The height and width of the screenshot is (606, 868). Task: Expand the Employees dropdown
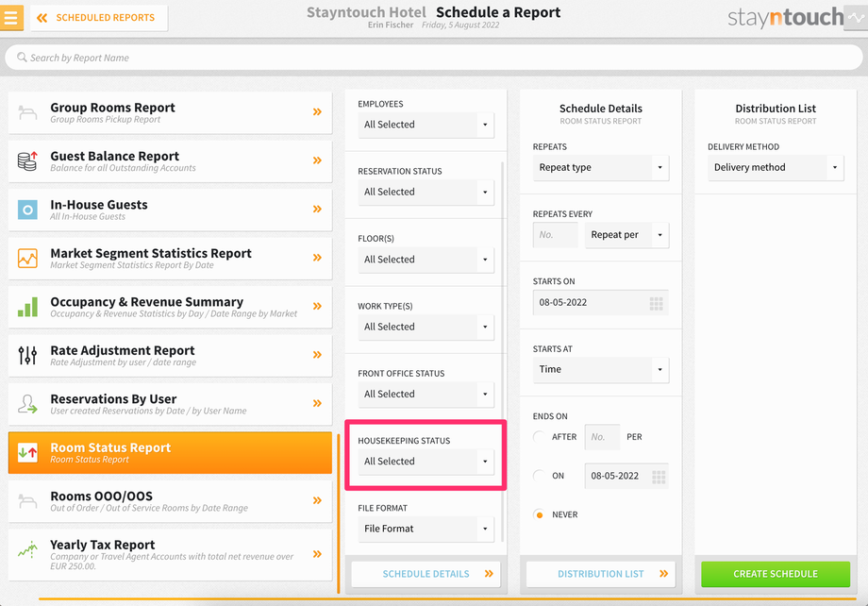click(x=426, y=125)
